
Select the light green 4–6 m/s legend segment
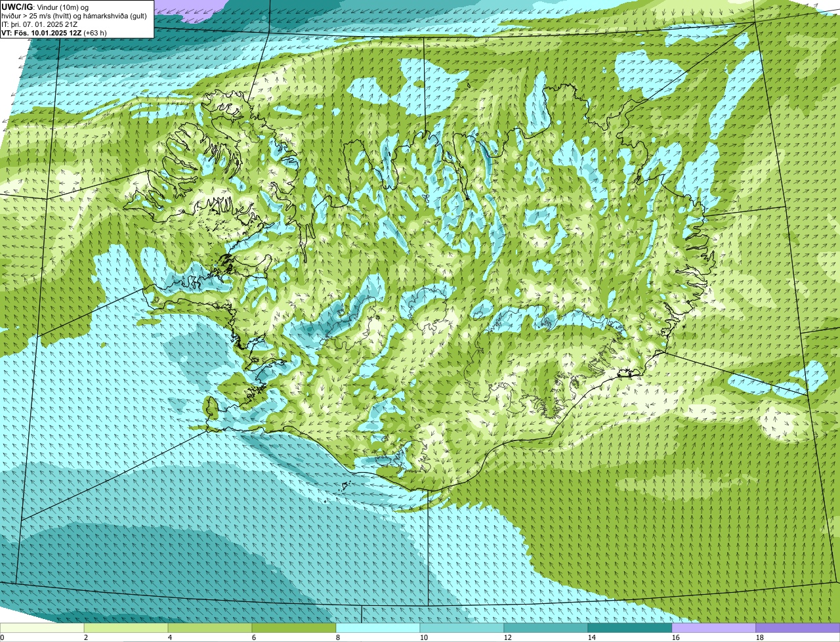(210, 628)
